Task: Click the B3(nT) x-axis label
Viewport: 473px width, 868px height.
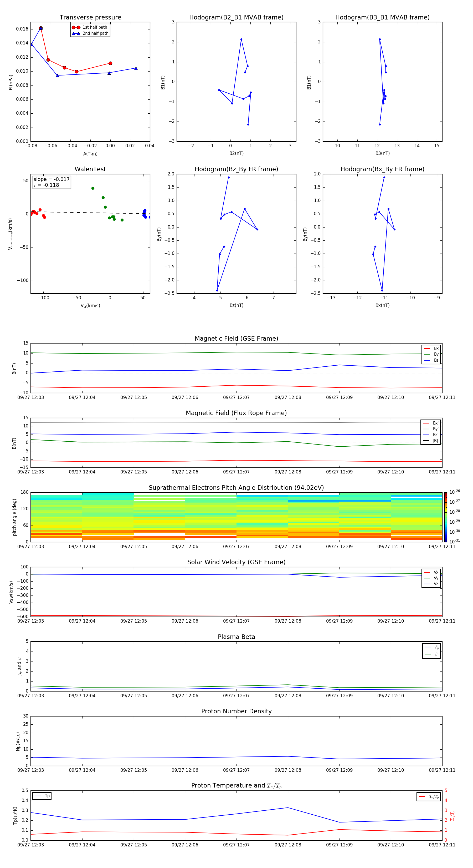Action: pyautogui.click(x=382, y=153)
